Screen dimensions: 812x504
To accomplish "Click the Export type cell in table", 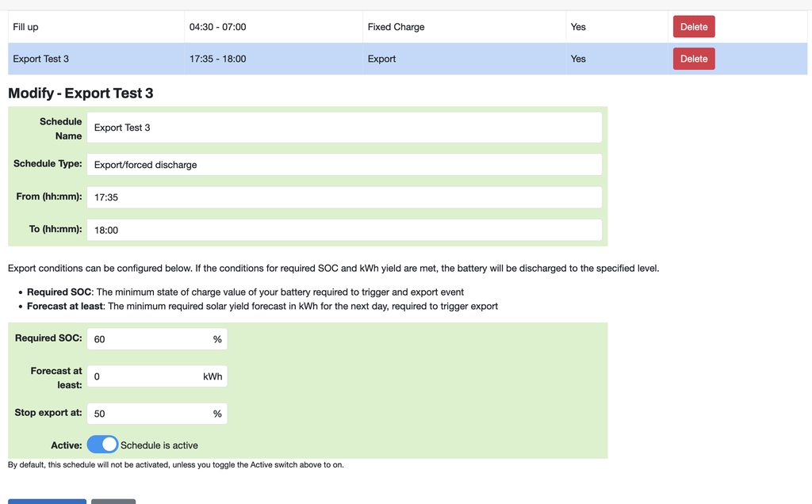I will point(381,59).
